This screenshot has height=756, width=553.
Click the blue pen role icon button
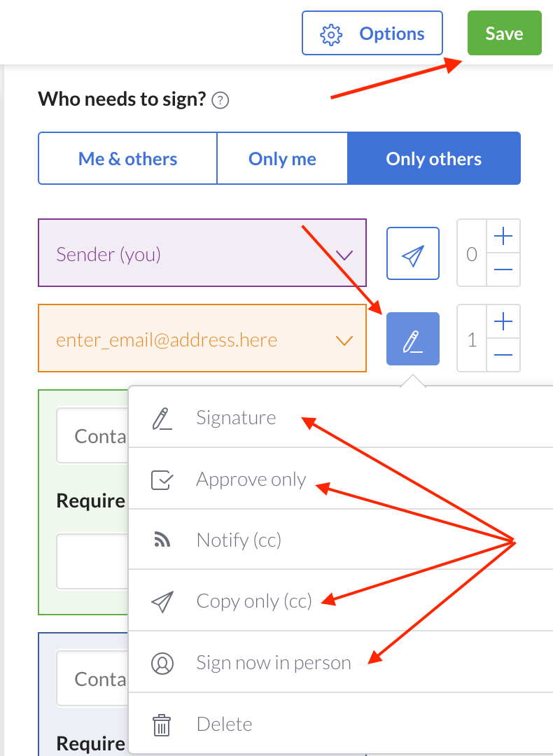pyautogui.click(x=413, y=339)
